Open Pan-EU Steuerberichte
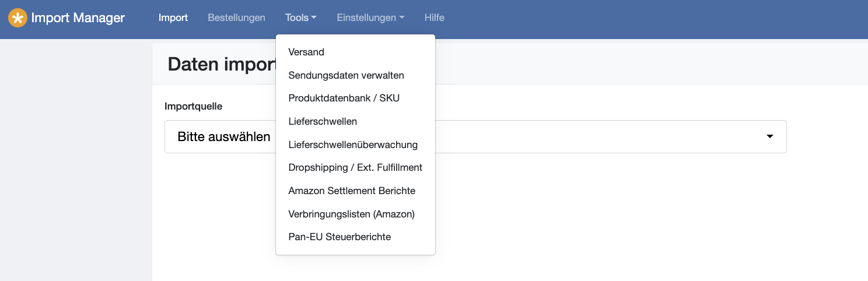 click(x=356, y=237)
